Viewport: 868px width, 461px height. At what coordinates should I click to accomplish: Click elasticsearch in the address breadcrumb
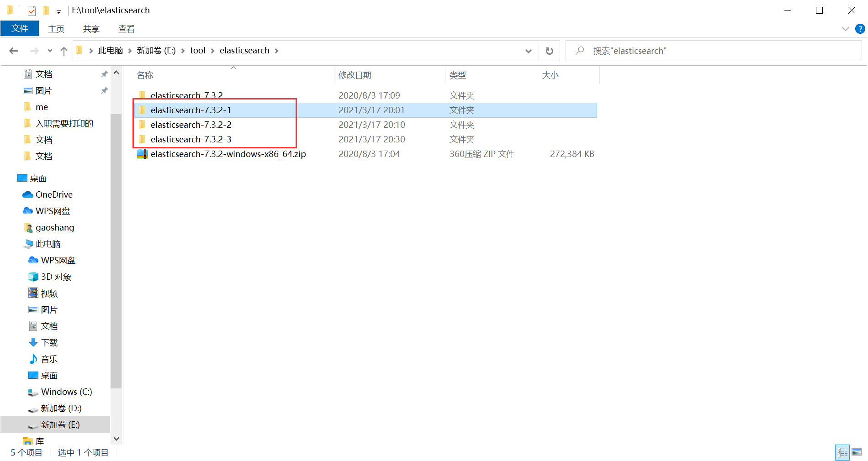(x=244, y=51)
